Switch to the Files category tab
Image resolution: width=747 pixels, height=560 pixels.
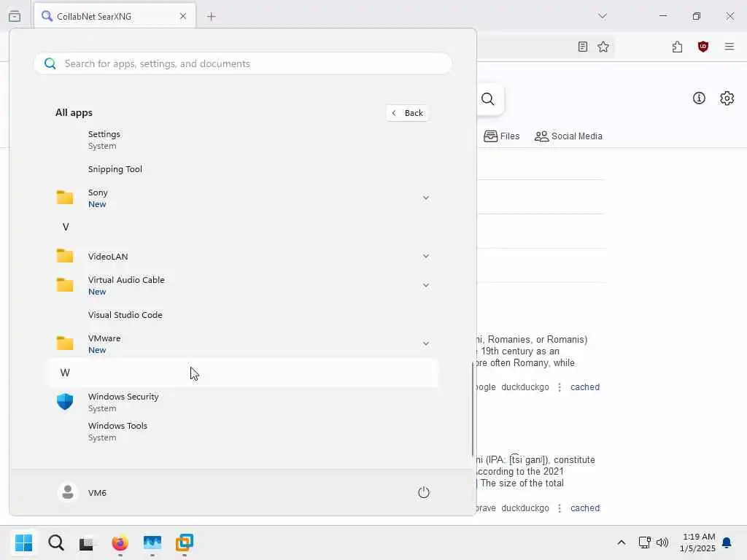(x=502, y=136)
